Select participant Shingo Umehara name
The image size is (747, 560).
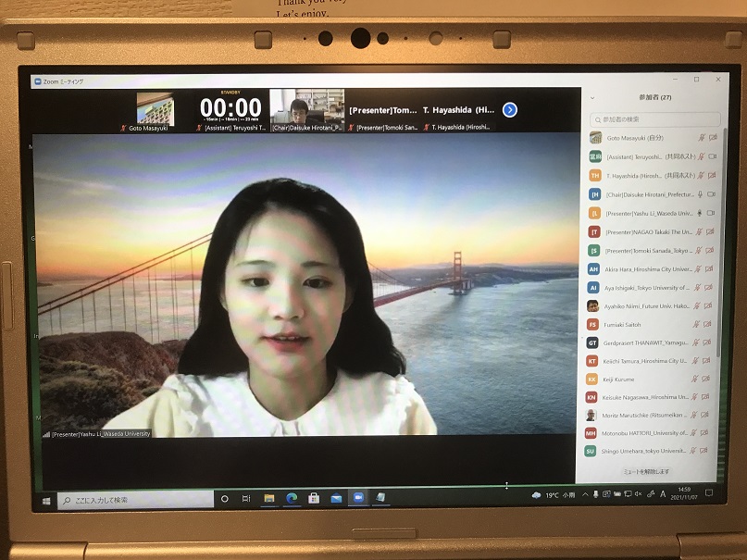coord(643,451)
